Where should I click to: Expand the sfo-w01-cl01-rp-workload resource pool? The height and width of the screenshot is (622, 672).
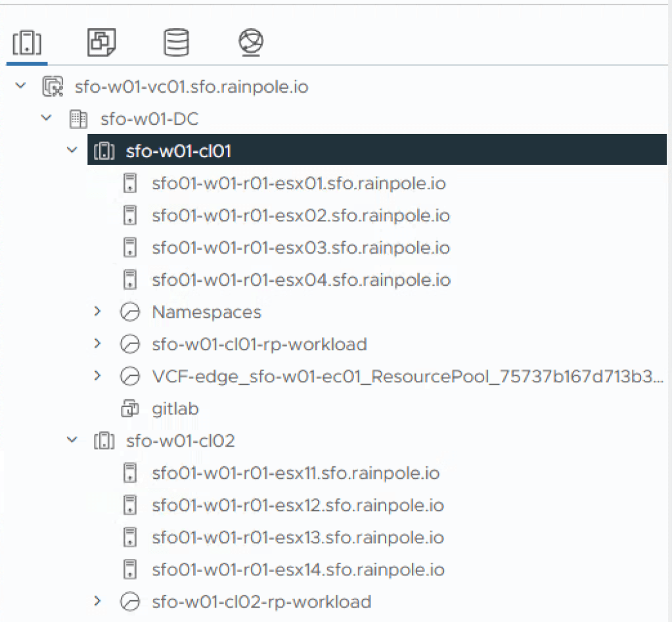[98, 344]
